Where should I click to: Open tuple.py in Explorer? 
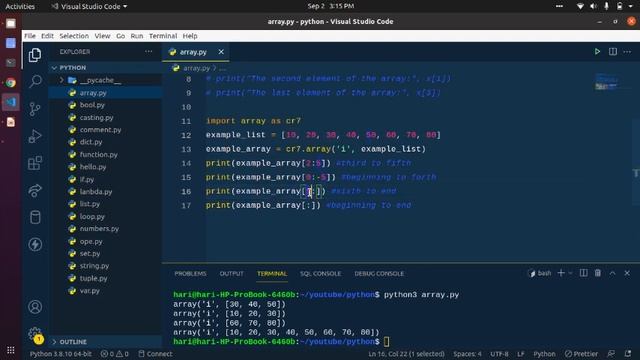93,278
